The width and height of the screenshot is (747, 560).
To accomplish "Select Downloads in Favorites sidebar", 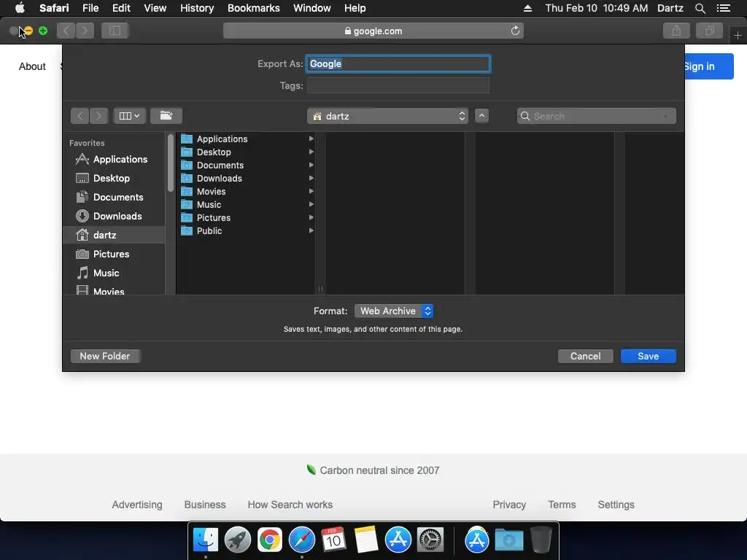I will tap(115, 216).
